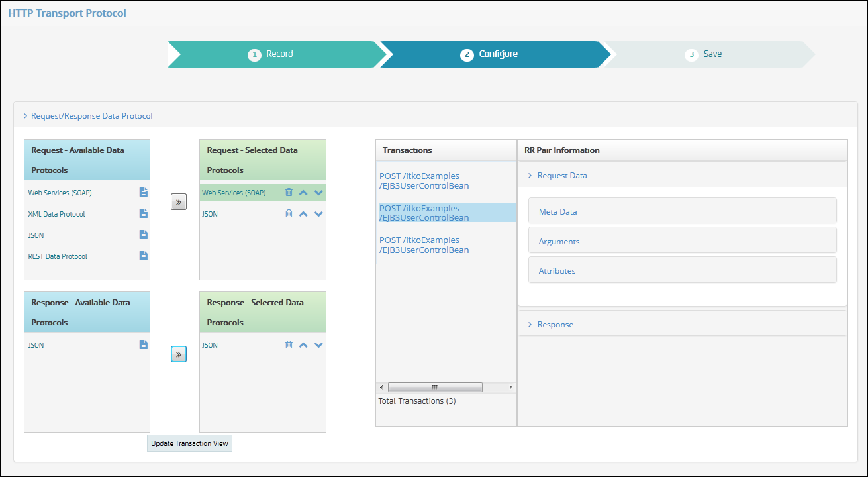The image size is (868, 477).
Task: Open the JSON protocol details icon
Action: tap(143, 235)
